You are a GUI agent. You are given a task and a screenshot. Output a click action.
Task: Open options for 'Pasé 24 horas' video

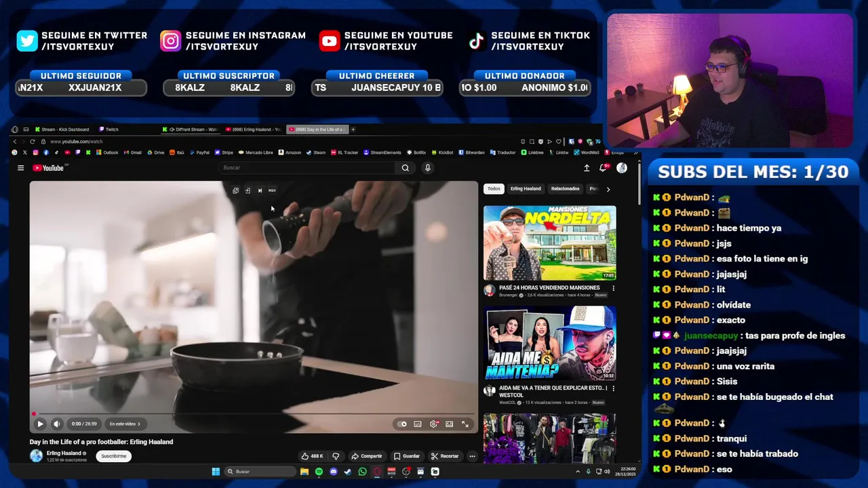click(x=613, y=288)
